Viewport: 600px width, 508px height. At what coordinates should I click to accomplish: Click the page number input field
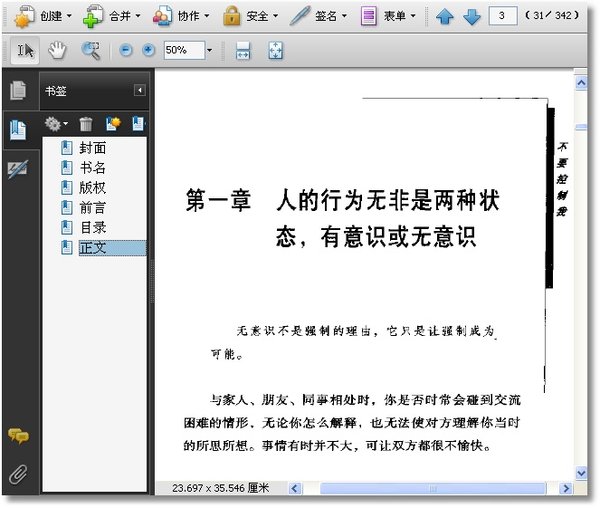[503, 16]
